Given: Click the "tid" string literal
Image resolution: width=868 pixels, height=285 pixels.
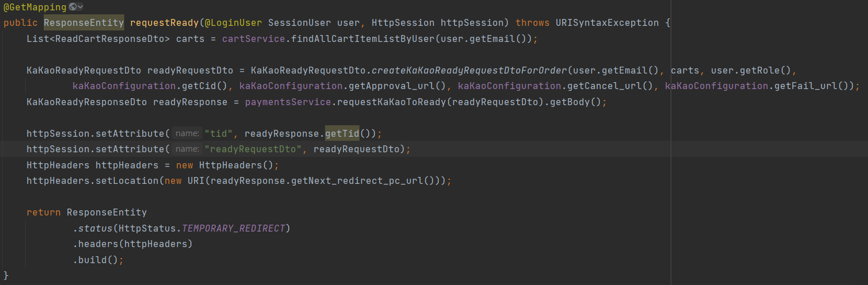Looking at the screenshot, I should click(x=219, y=133).
